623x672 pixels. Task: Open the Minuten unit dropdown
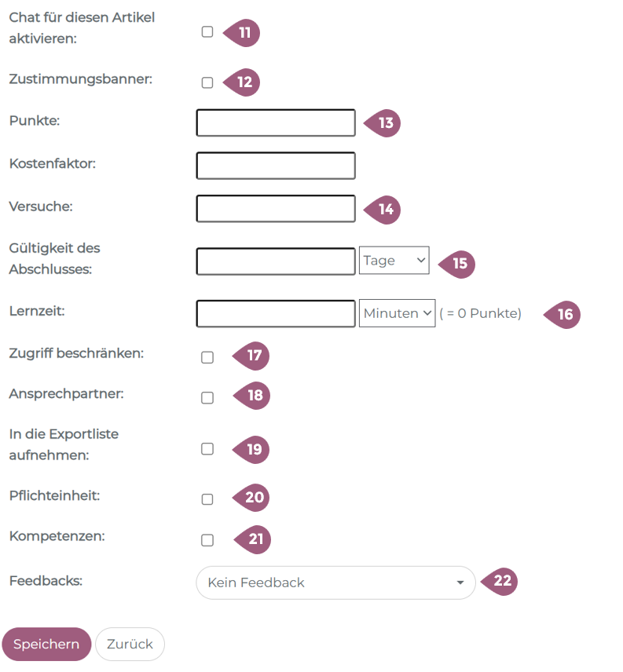(x=398, y=313)
